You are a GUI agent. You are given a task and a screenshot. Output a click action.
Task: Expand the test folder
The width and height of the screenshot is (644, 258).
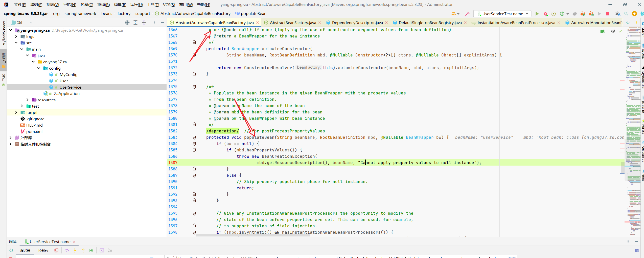tap(22, 106)
